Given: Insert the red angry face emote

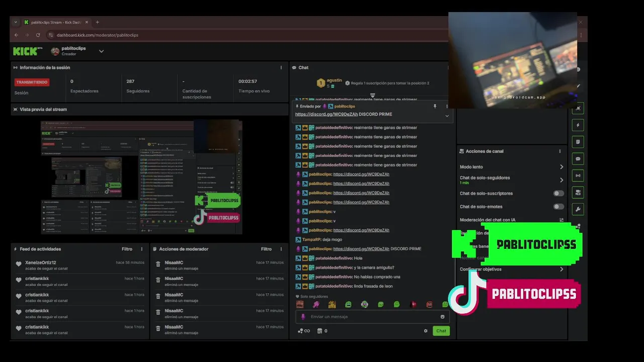Looking at the screenshot, I should (429, 304).
